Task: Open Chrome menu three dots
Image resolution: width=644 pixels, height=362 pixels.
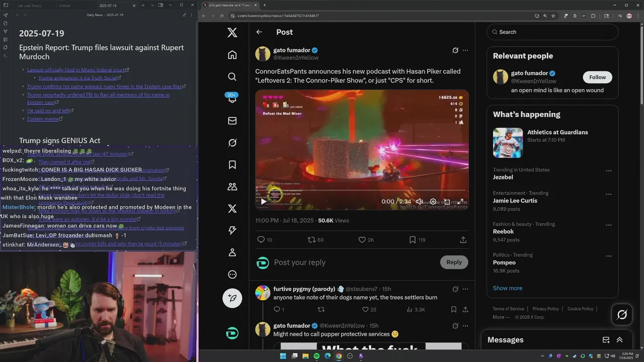Action: (637, 16)
